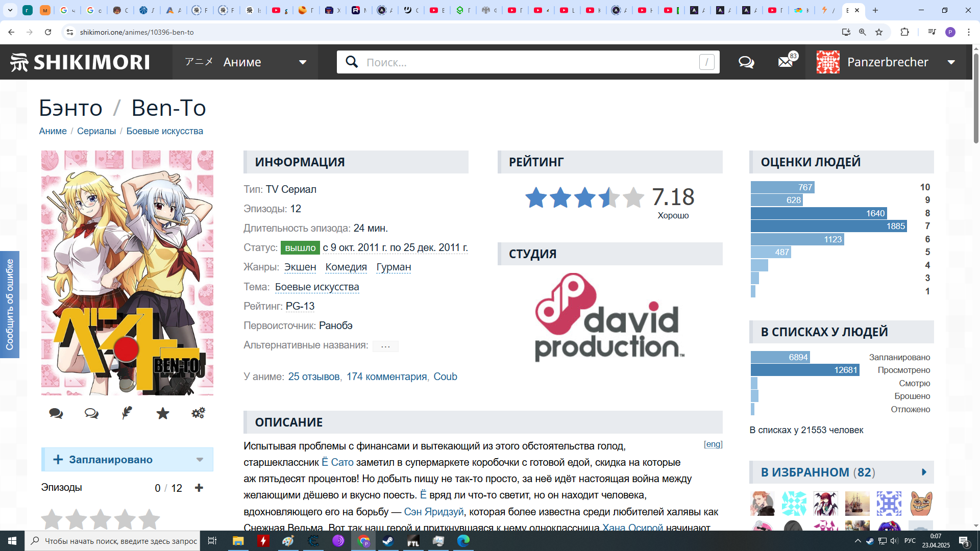The image size is (980, 551).
Task: Open a new browser tab with plus
Action: tap(875, 10)
